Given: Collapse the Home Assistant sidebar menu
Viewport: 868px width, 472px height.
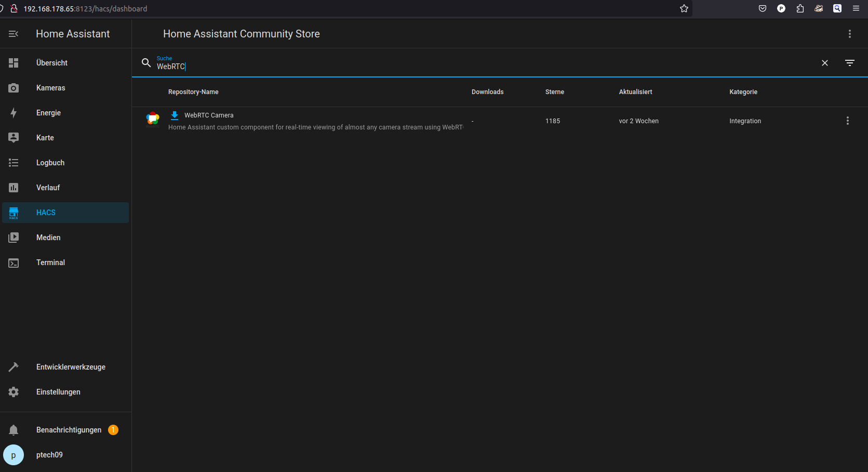Looking at the screenshot, I should coord(14,34).
